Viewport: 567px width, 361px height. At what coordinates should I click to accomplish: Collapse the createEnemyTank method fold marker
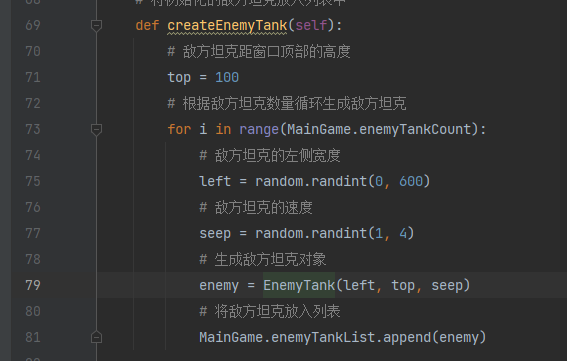click(96, 26)
